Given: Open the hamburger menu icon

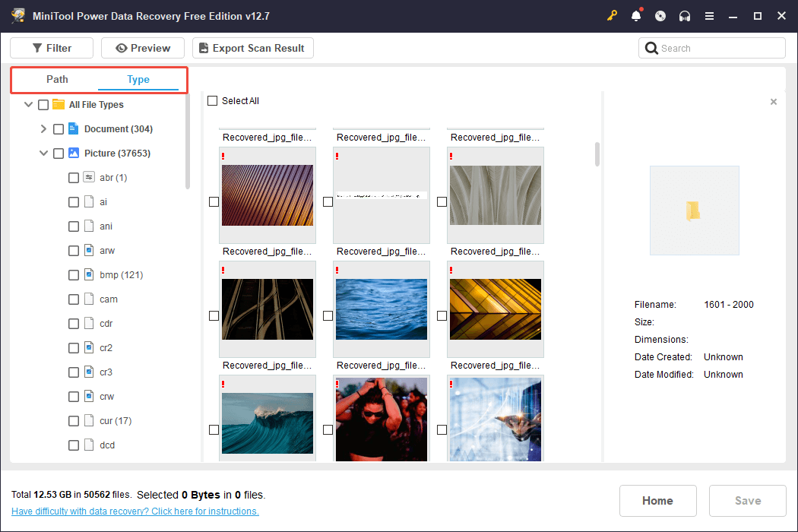Looking at the screenshot, I should coord(709,16).
